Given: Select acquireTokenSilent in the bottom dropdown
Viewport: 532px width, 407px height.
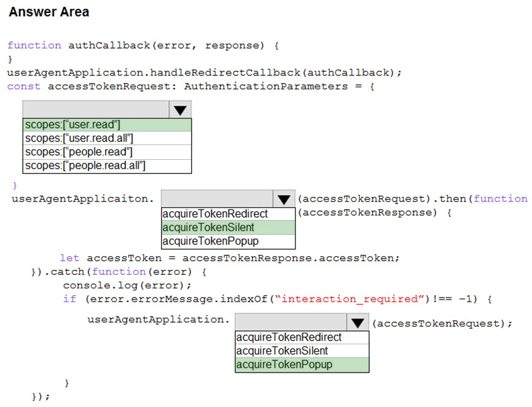Looking at the screenshot, I should 302,351.
